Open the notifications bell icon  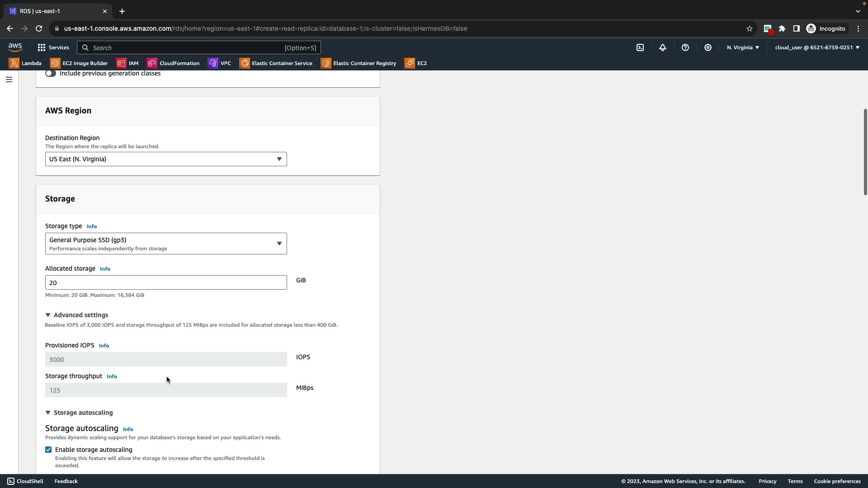pyautogui.click(x=663, y=47)
